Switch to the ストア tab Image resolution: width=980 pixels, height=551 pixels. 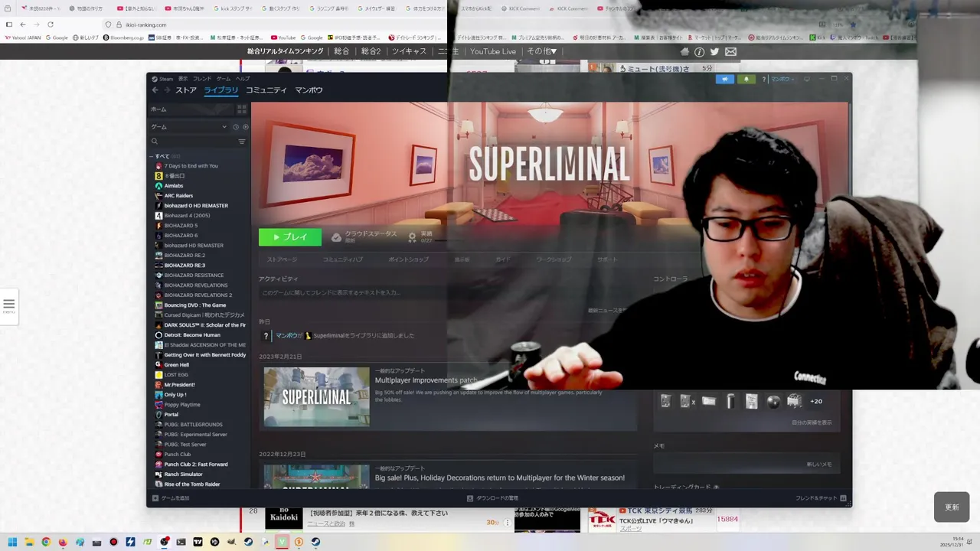click(x=186, y=90)
